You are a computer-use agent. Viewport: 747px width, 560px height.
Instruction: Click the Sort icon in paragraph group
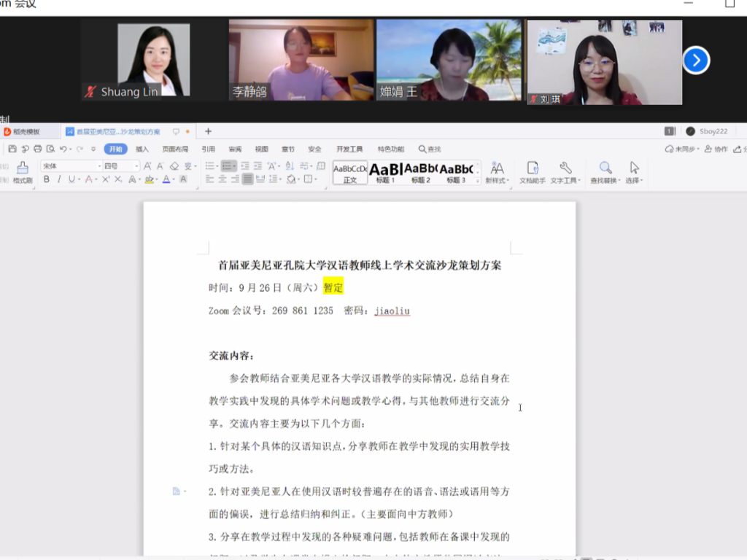tap(290, 166)
